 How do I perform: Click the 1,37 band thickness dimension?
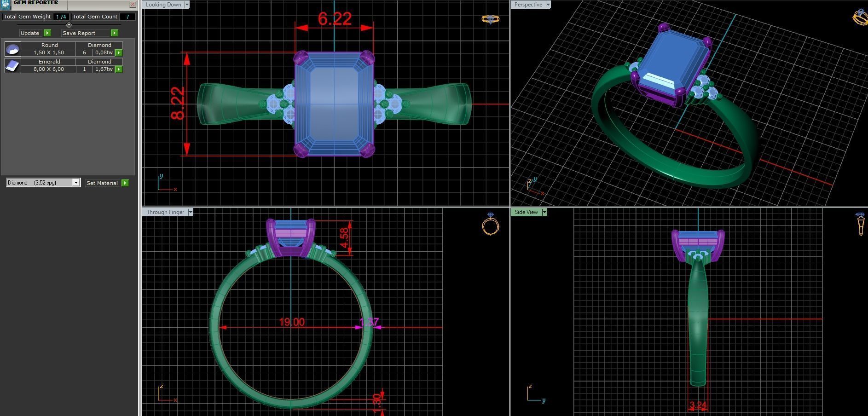tap(369, 322)
